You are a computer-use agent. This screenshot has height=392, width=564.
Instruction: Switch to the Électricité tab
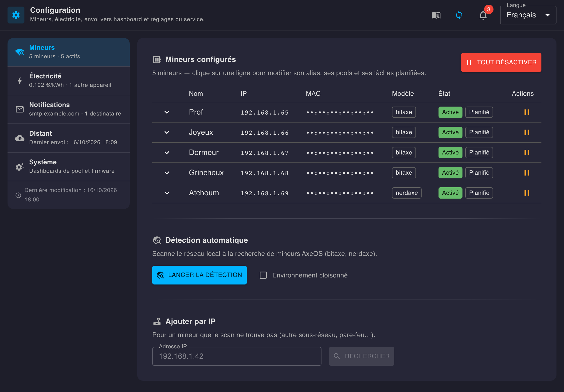tap(69, 81)
